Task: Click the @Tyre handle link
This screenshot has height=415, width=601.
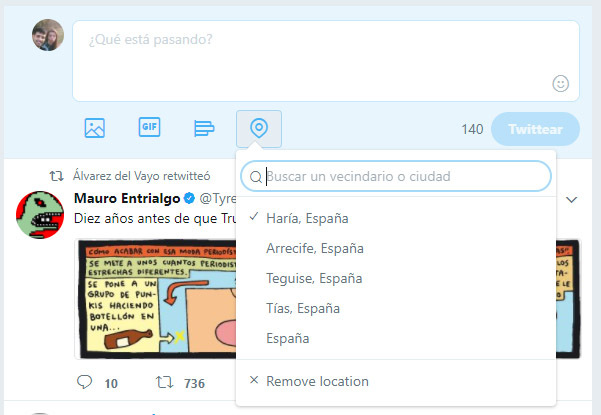Action: point(218,198)
